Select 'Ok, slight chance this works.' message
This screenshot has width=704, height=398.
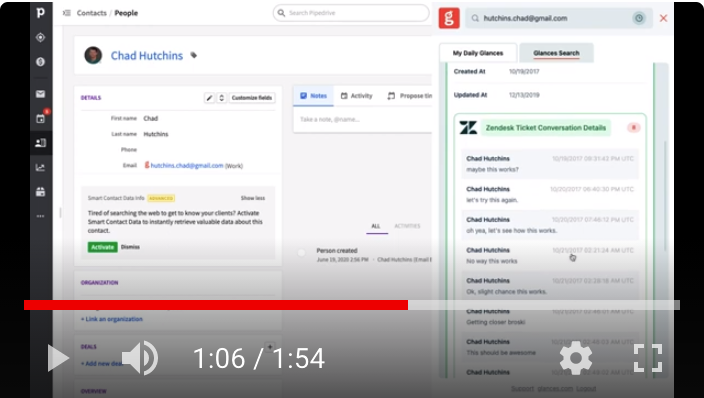point(550,286)
